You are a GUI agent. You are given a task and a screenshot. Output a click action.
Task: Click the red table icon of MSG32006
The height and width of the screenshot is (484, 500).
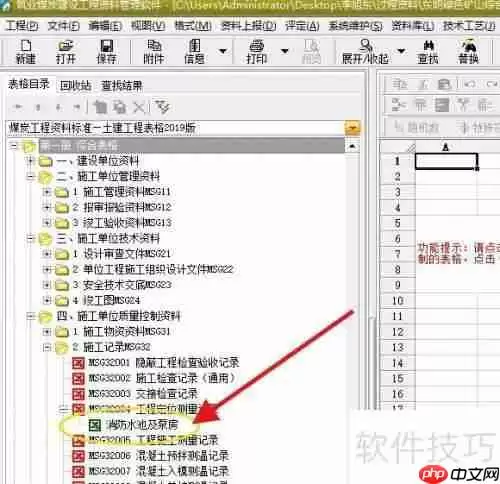coord(79,456)
